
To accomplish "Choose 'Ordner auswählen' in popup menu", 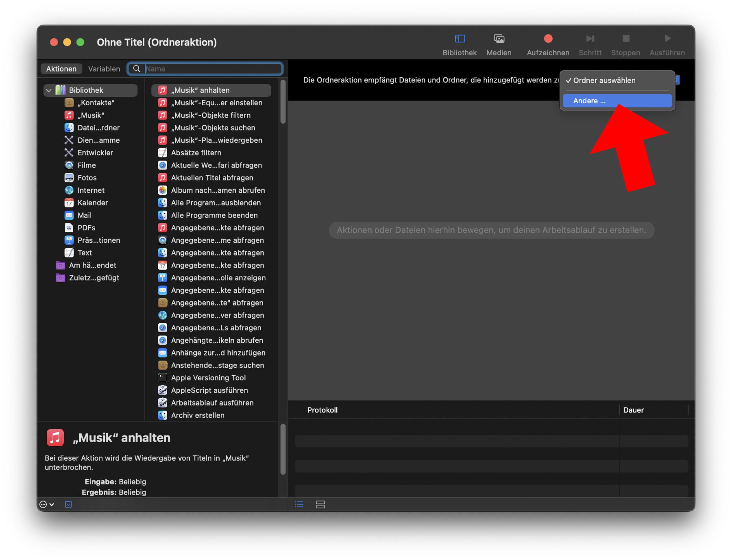I will pyautogui.click(x=604, y=81).
